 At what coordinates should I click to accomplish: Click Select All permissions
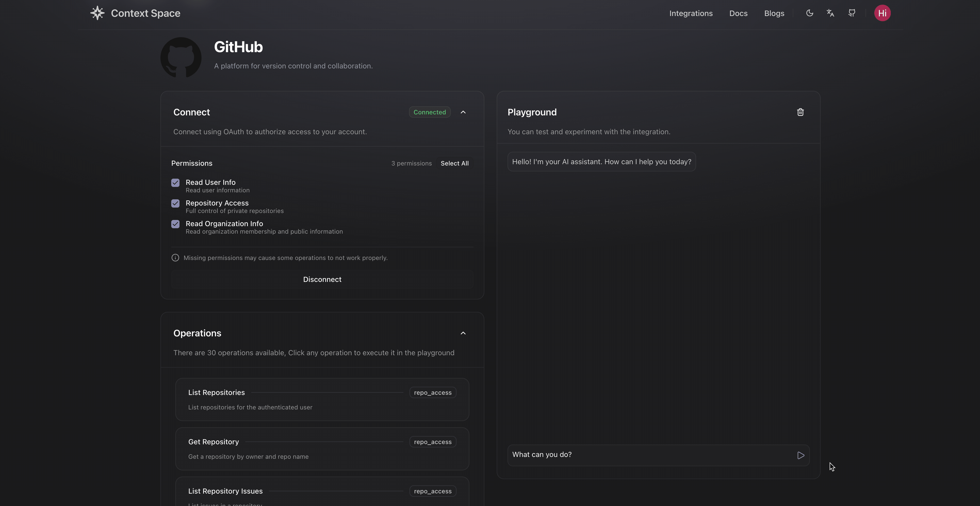click(454, 163)
